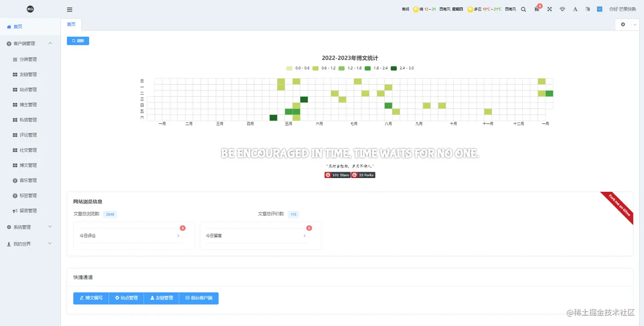Click the 快捷通道 heading

pyautogui.click(x=83, y=277)
